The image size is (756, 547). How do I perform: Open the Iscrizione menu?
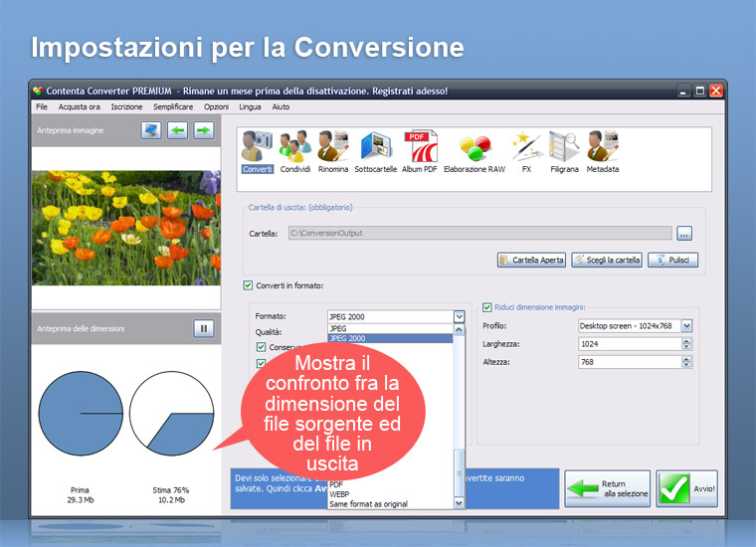pos(126,107)
